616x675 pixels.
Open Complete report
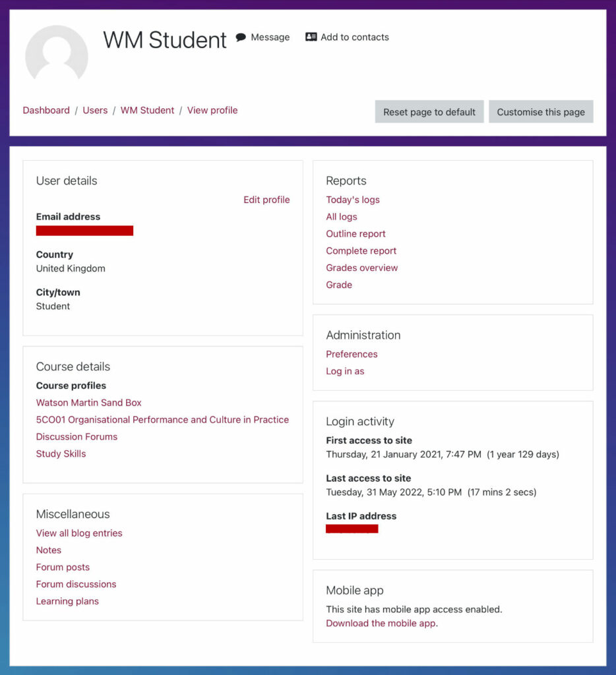[x=361, y=250]
